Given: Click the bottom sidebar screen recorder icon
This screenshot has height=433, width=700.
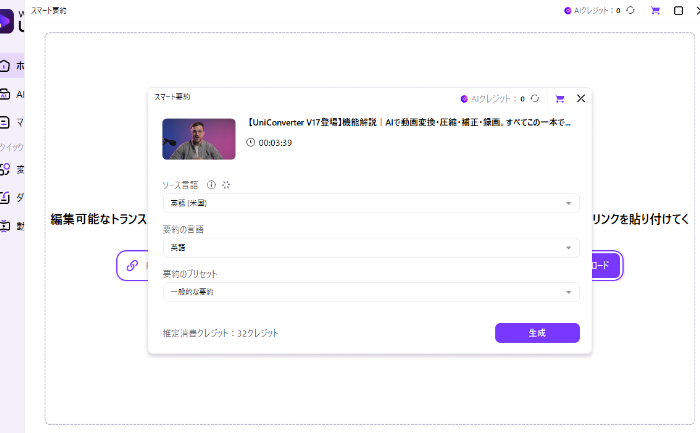Looking at the screenshot, I should tap(4, 226).
